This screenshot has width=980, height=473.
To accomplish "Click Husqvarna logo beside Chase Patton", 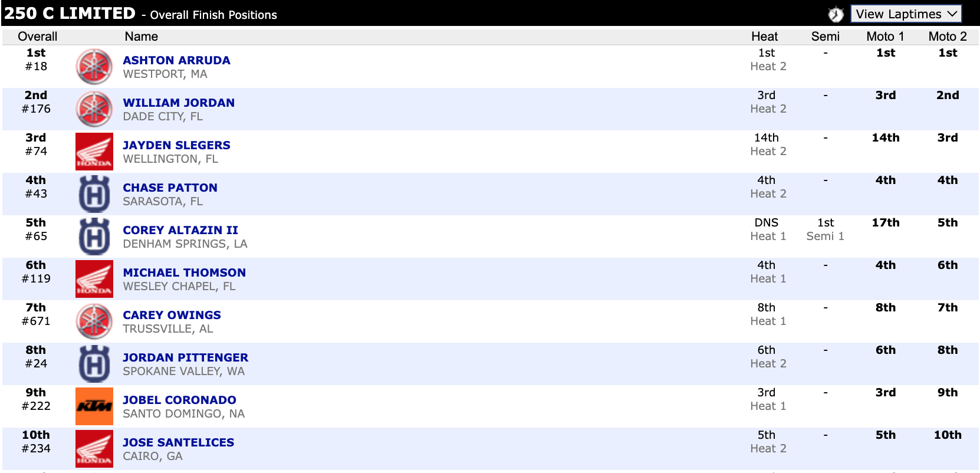I will (94, 194).
